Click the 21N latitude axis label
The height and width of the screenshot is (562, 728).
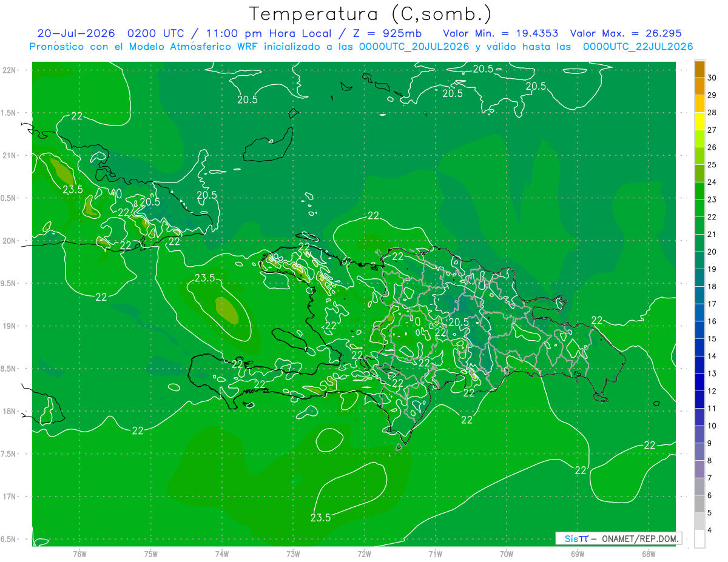pyautogui.click(x=10, y=155)
